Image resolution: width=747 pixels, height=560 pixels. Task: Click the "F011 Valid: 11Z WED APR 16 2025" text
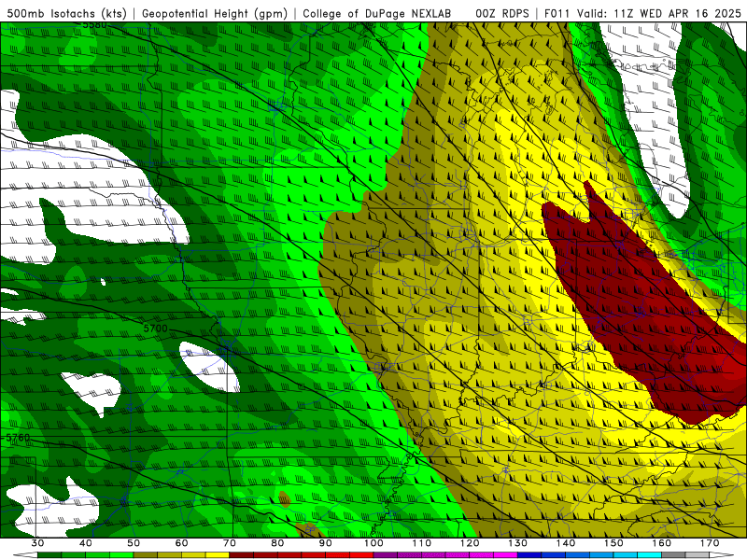pyautogui.click(x=642, y=14)
